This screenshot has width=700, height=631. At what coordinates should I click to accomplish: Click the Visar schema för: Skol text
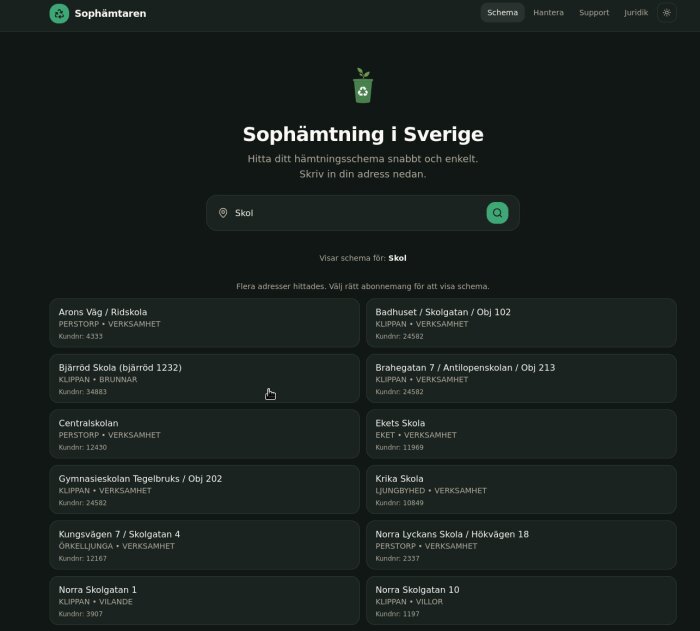pos(362,258)
